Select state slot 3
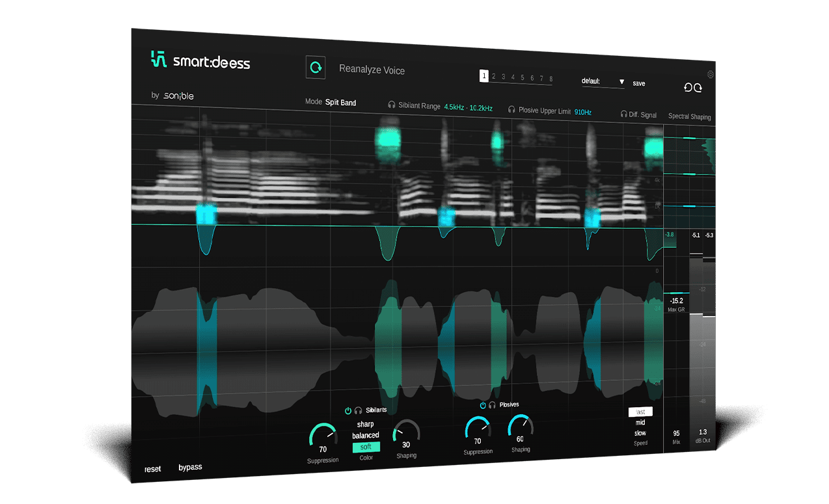The width and height of the screenshot is (829, 504). 503,77
